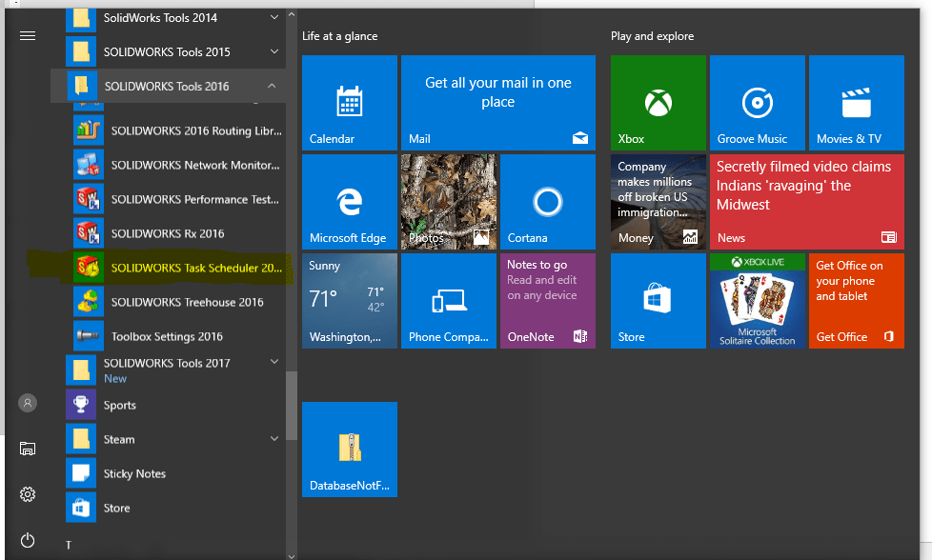932x560 pixels.
Task: Open Settings gear in the sidebar
Action: [28, 494]
